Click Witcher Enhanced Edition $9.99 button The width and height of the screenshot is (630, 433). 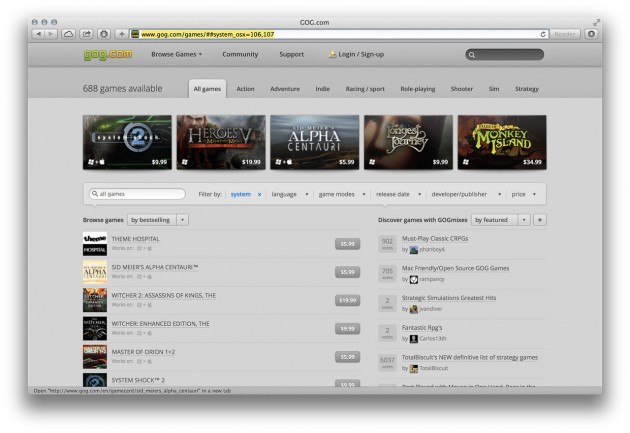(348, 329)
